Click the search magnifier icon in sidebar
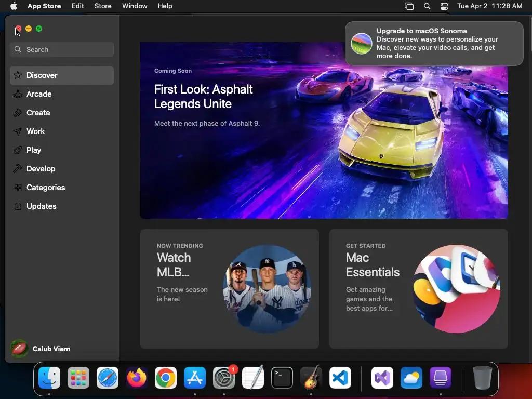532x399 pixels. 18,49
